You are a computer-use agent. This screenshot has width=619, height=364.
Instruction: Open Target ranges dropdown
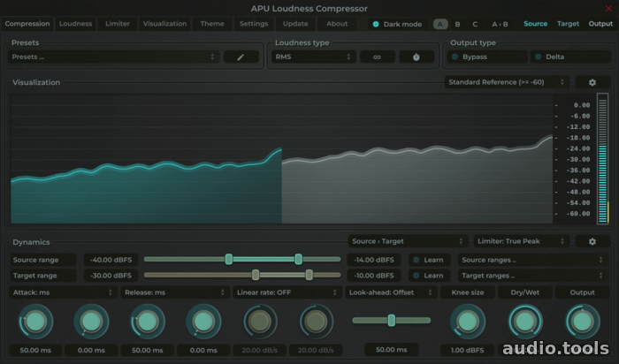point(532,276)
